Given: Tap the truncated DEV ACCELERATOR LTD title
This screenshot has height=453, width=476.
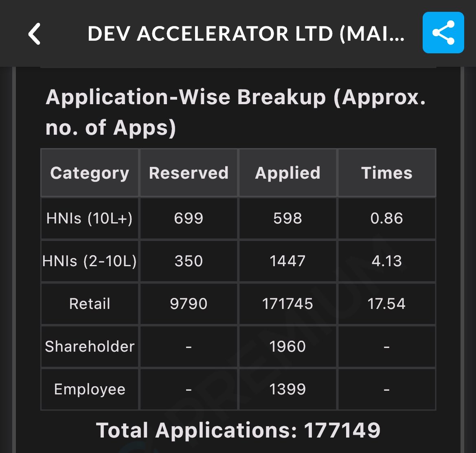Looking at the screenshot, I should [x=246, y=34].
